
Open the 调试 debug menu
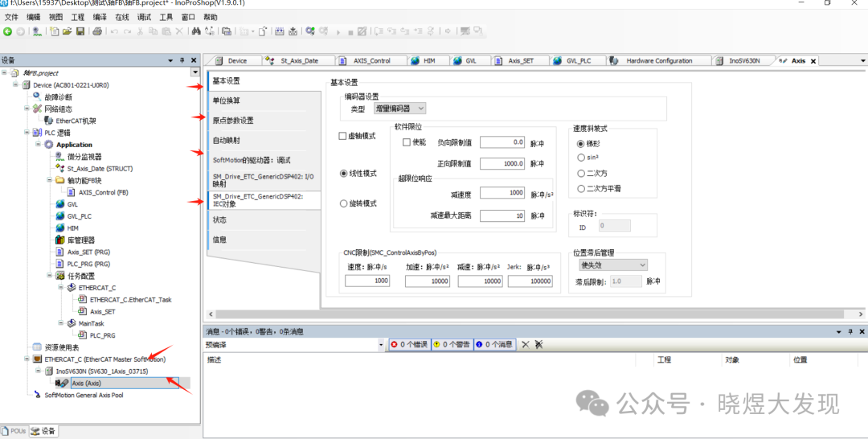click(x=143, y=17)
